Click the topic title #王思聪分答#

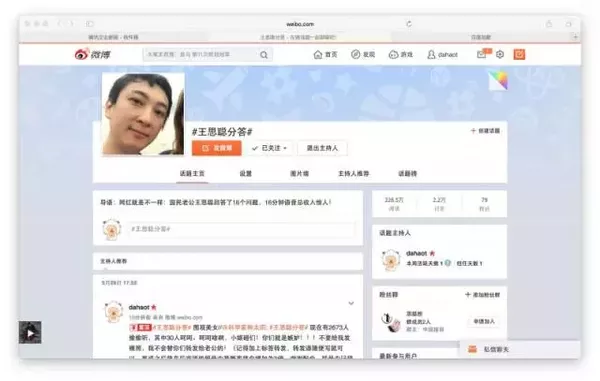point(222,132)
